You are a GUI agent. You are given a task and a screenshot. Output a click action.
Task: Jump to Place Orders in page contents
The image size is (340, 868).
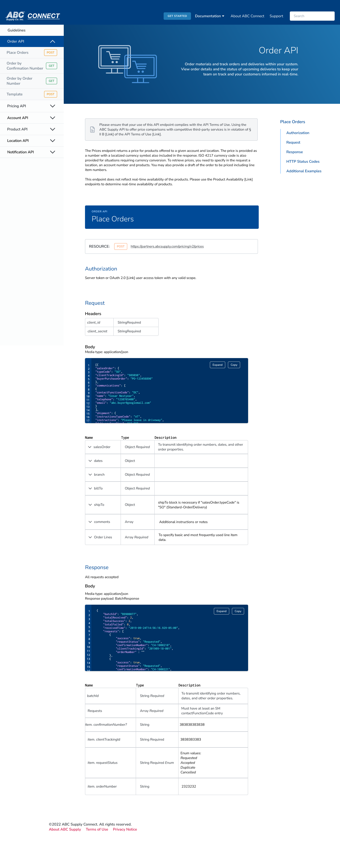(x=292, y=122)
